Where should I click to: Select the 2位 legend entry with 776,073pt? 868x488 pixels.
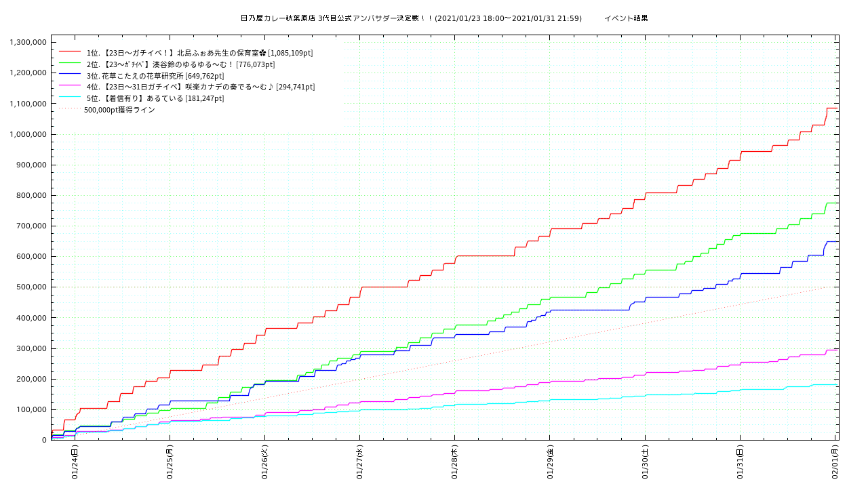click(x=180, y=64)
